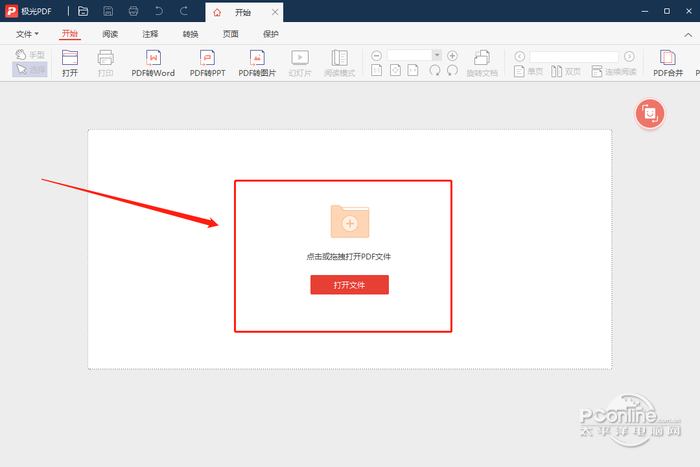Open the PDF合并 merge tool
This screenshot has width=700, height=467.
coord(668,63)
